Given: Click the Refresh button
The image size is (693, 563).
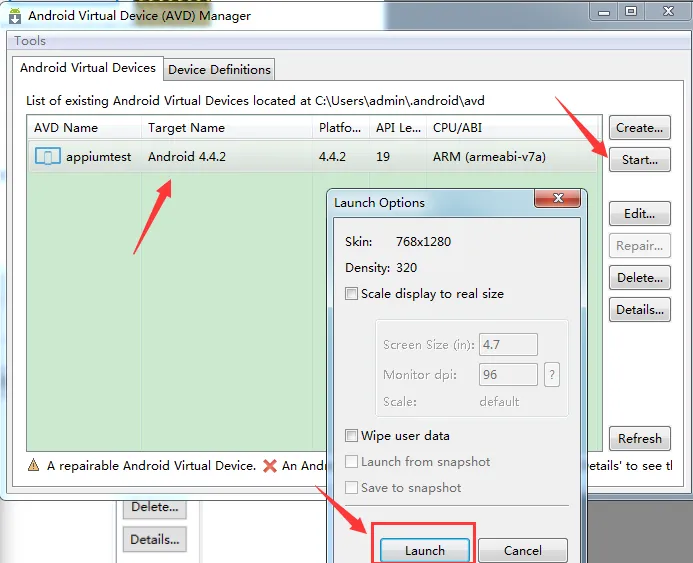Looking at the screenshot, I should tap(640, 438).
